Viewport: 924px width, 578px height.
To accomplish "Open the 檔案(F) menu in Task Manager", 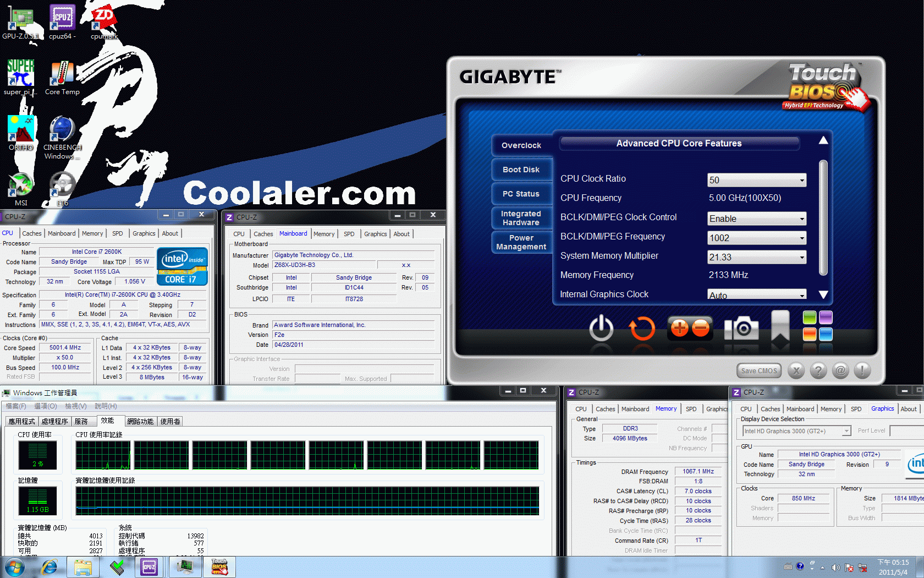I will [16, 406].
